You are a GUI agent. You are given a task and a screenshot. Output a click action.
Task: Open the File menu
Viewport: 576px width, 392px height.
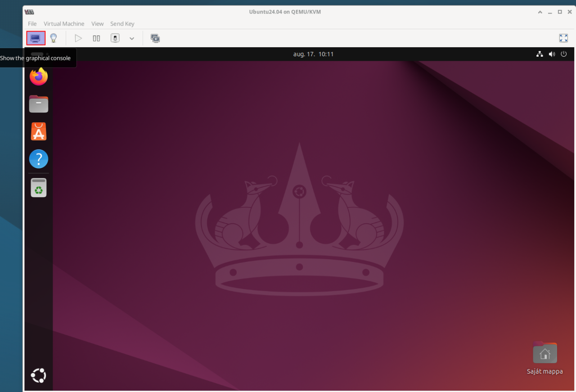32,24
